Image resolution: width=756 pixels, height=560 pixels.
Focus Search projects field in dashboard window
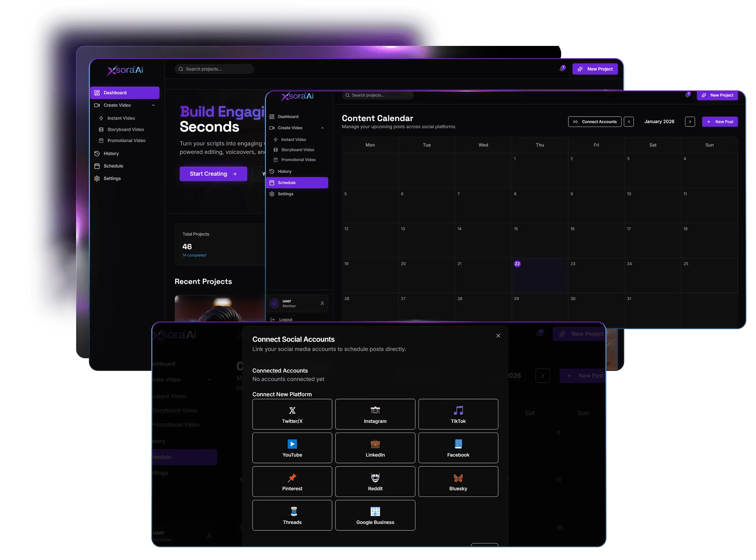[x=214, y=69]
